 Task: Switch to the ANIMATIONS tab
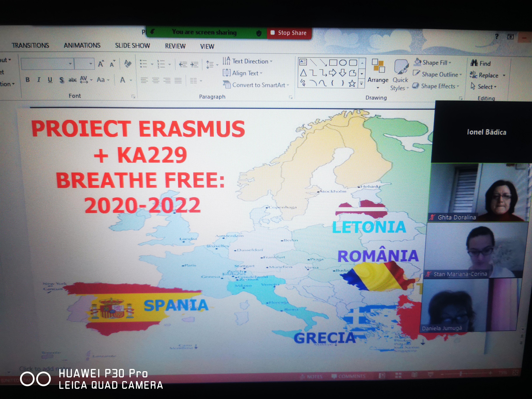[82, 45]
